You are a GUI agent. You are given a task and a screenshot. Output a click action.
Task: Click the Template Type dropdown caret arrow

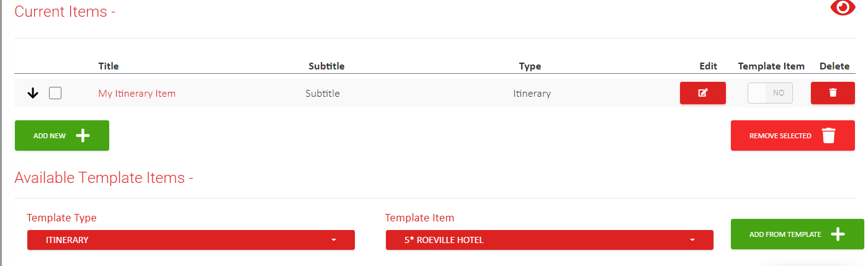point(334,240)
